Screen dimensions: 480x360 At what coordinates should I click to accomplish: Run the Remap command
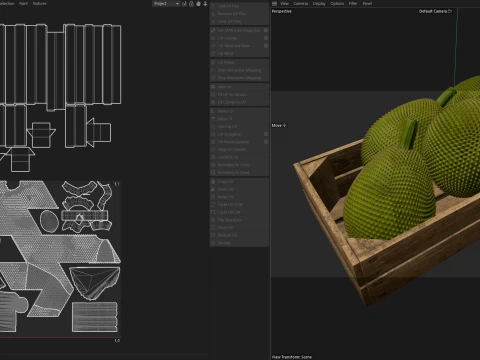239,243
